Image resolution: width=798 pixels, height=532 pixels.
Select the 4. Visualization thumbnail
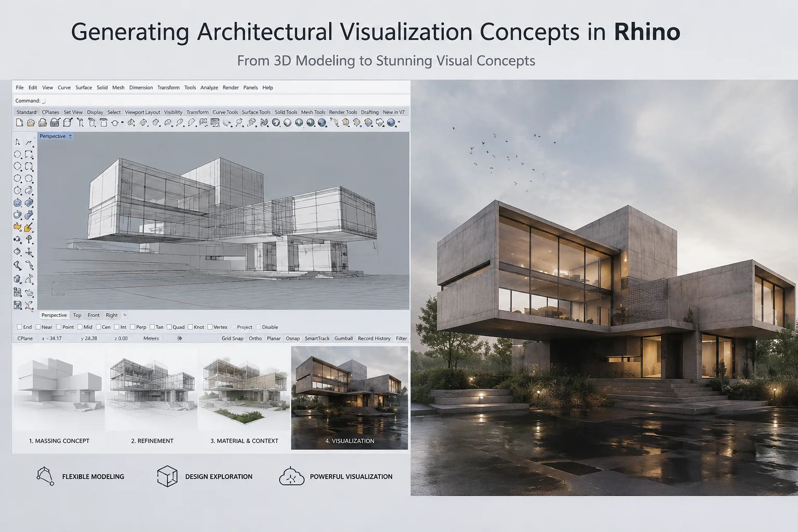(350, 398)
